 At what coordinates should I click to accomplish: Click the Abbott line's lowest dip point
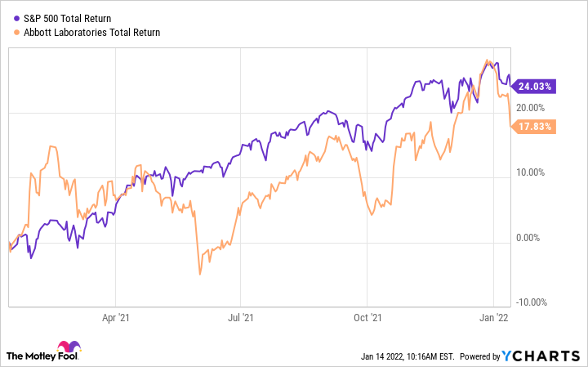tap(200, 275)
